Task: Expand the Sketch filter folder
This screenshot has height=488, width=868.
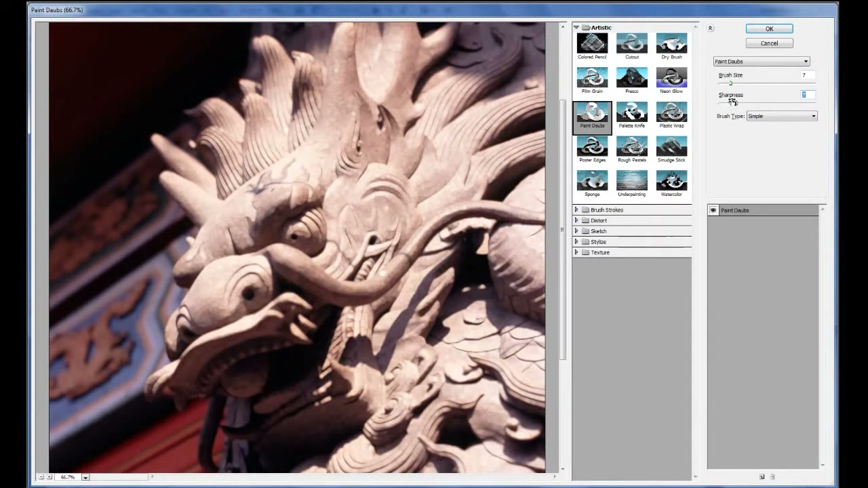Action: (x=576, y=231)
